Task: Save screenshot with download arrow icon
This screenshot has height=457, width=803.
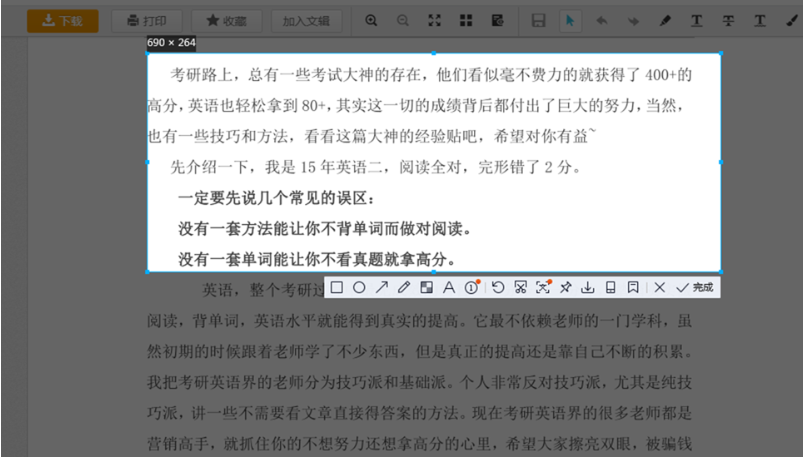Action: (588, 287)
